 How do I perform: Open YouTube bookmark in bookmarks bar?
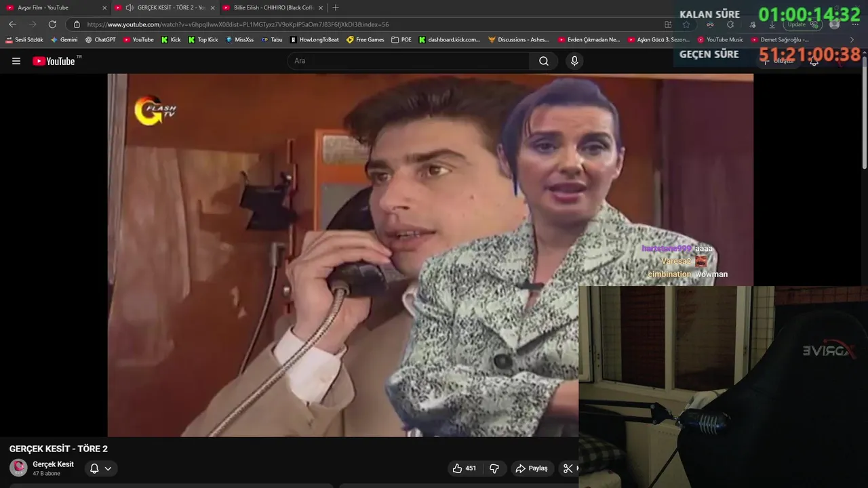138,40
